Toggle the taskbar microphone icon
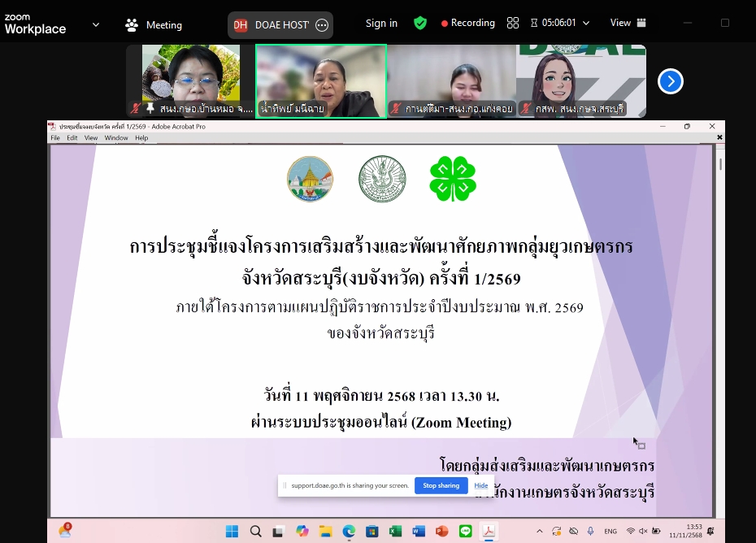 590,531
